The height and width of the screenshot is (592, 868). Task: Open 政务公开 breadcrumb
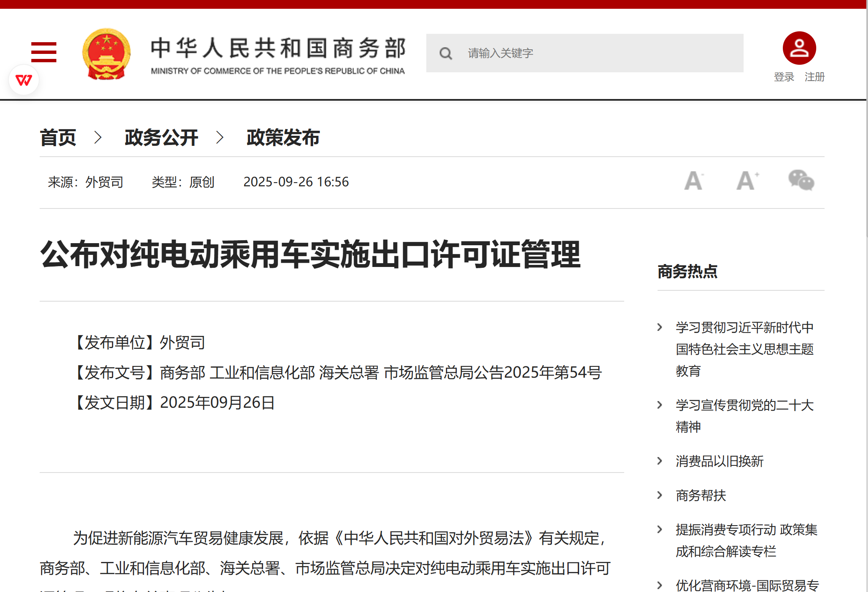point(161,137)
